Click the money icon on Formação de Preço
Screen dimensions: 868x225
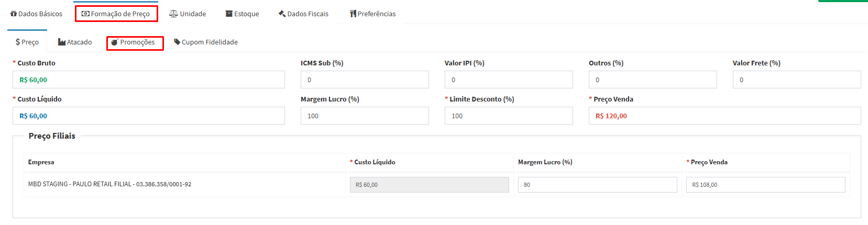[85, 14]
